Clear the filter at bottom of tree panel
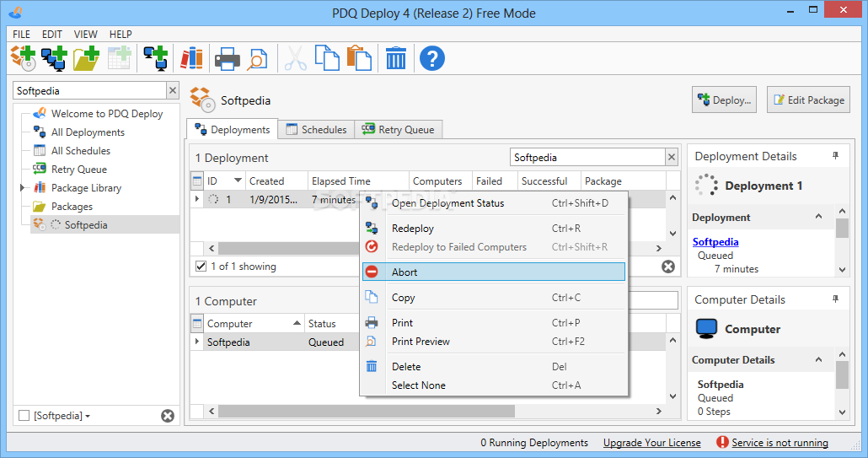Image resolution: width=868 pixels, height=458 pixels. (x=168, y=416)
